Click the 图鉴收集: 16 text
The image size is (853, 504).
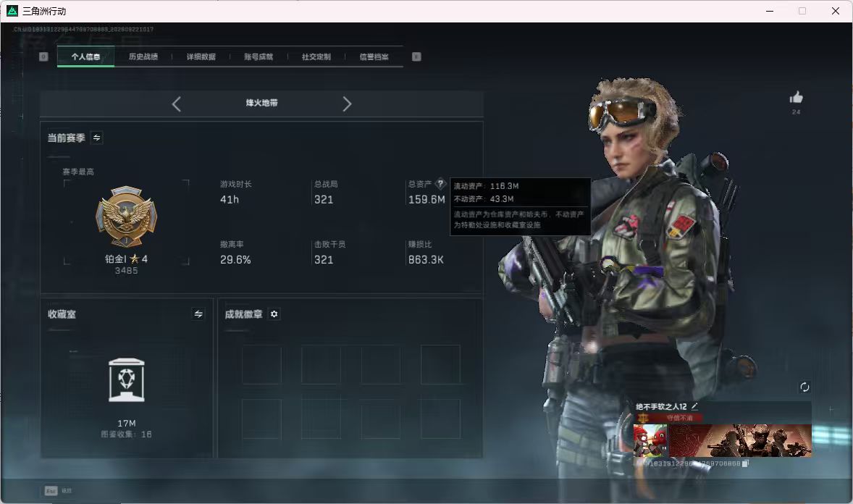click(126, 434)
